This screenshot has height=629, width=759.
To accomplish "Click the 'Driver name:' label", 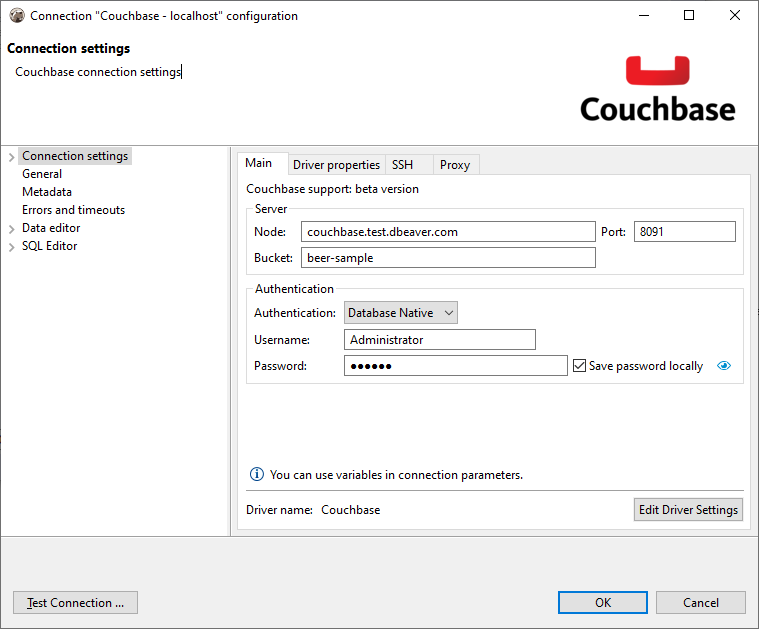I will [x=279, y=510].
